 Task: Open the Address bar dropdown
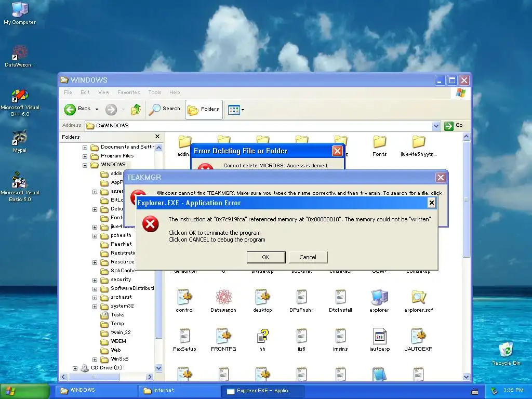436,126
